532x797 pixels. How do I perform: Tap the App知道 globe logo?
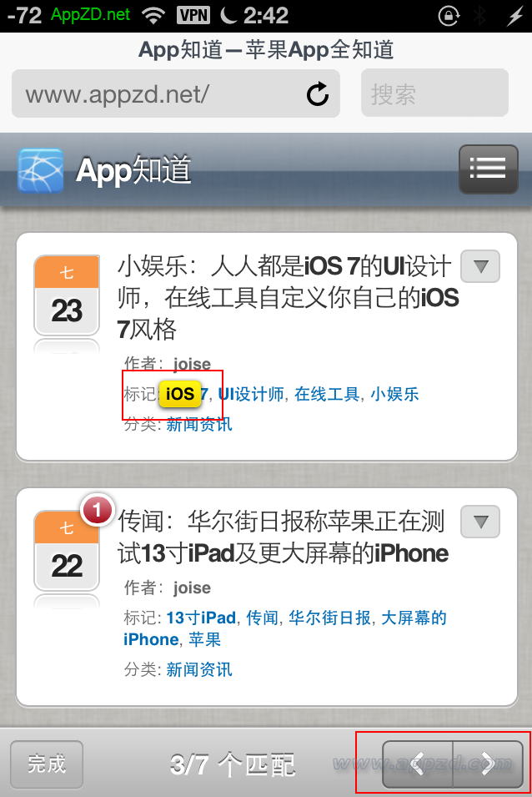41,171
